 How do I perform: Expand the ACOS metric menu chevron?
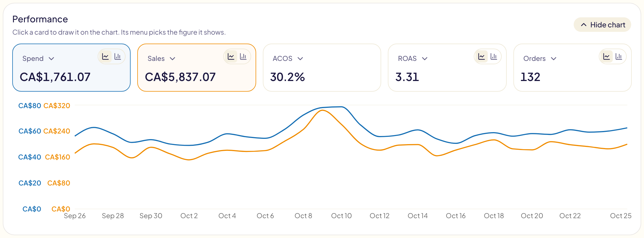[x=300, y=59]
